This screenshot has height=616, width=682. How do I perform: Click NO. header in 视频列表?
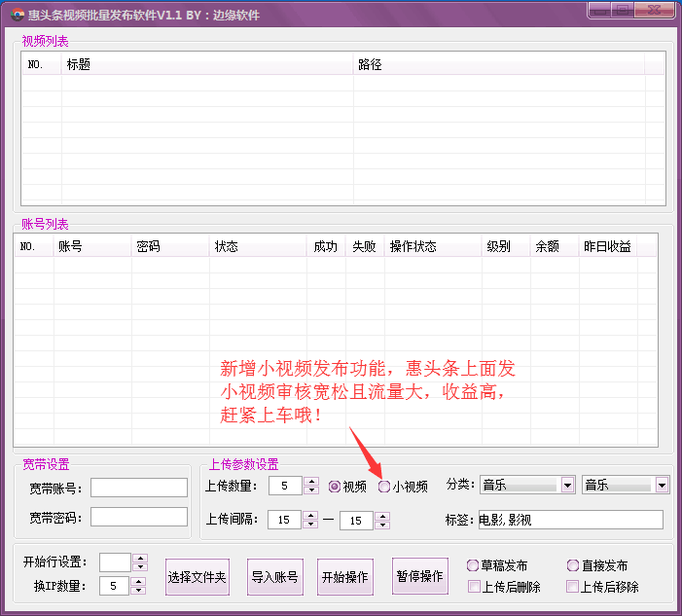[42, 64]
